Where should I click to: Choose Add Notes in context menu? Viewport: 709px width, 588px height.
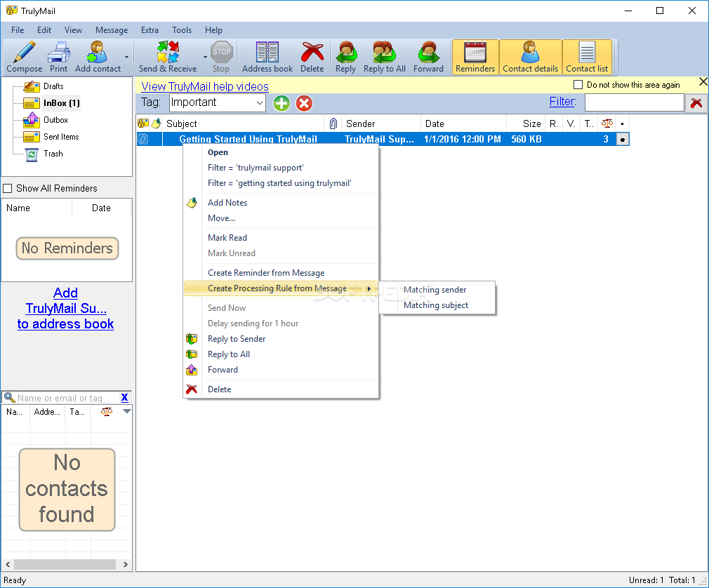(281, 203)
